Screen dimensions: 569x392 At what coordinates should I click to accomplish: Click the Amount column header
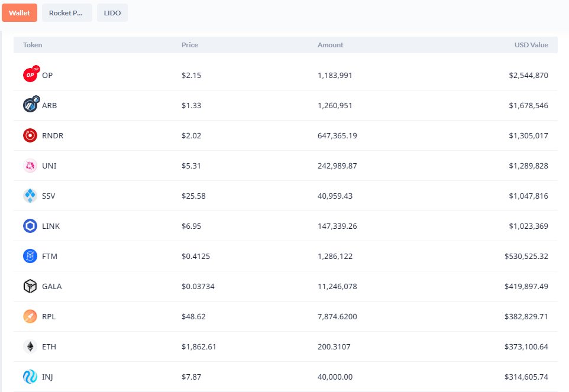pyautogui.click(x=330, y=45)
